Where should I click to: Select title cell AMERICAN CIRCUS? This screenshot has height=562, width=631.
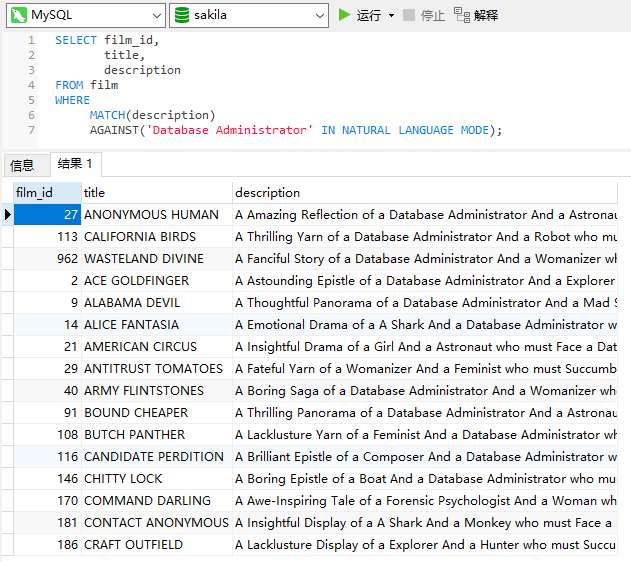point(157,346)
